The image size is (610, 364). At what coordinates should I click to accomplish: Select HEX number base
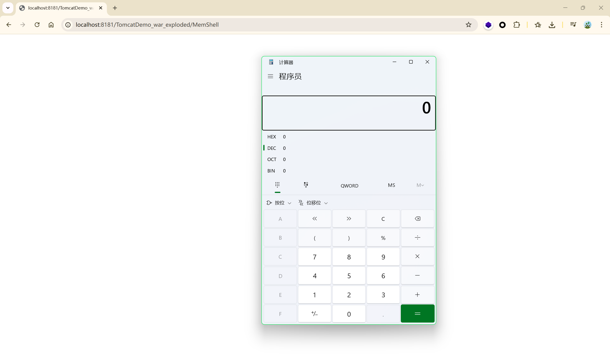pyautogui.click(x=271, y=137)
